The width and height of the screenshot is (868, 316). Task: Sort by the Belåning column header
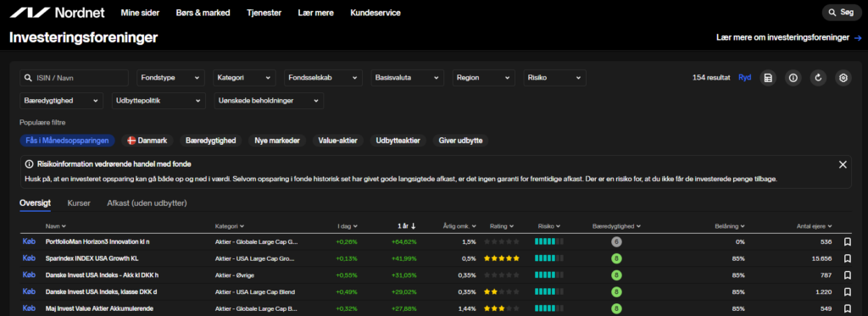coord(730,226)
